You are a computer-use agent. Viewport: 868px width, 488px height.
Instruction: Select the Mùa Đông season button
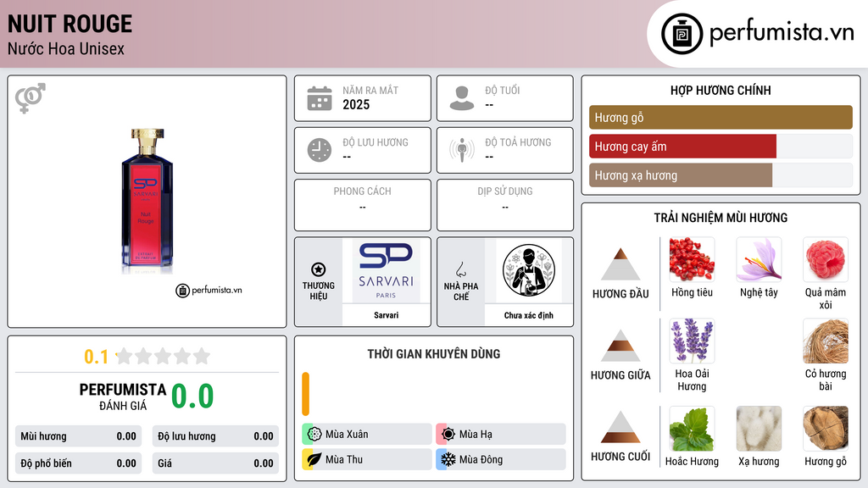click(501, 459)
